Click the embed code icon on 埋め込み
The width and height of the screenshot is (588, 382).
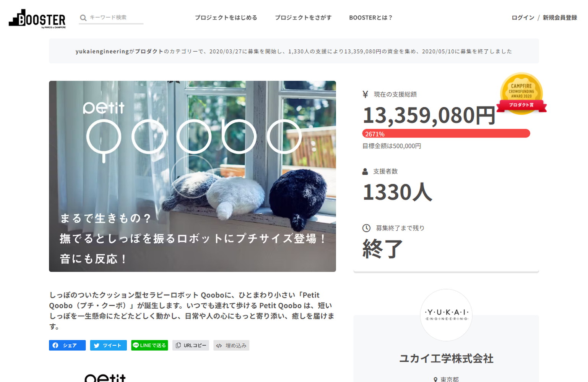pyautogui.click(x=219, y=346)
